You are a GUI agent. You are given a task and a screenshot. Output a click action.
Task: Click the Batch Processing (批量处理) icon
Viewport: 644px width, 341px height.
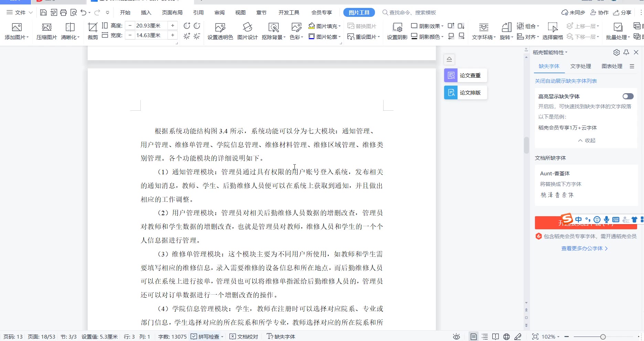[x=618, y=27]
